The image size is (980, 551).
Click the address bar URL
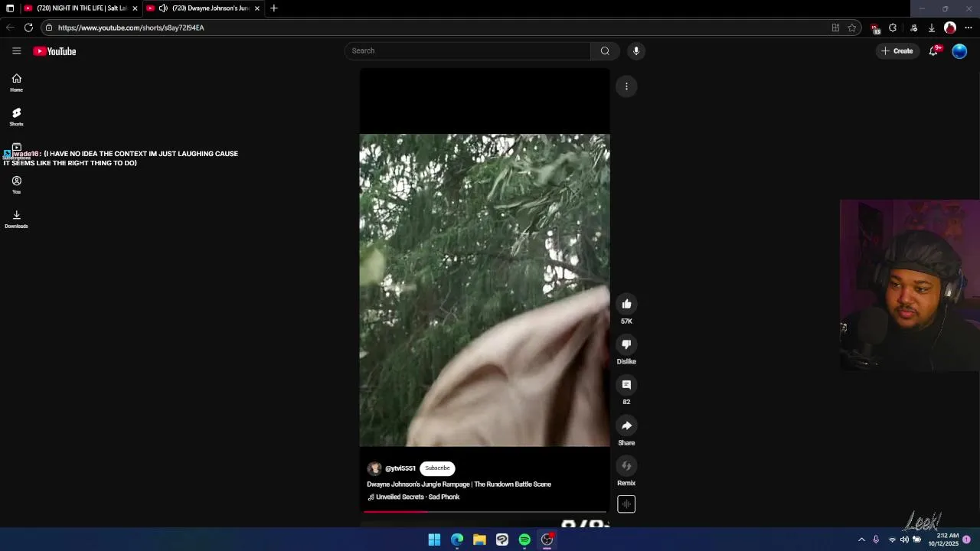[131, 28]
